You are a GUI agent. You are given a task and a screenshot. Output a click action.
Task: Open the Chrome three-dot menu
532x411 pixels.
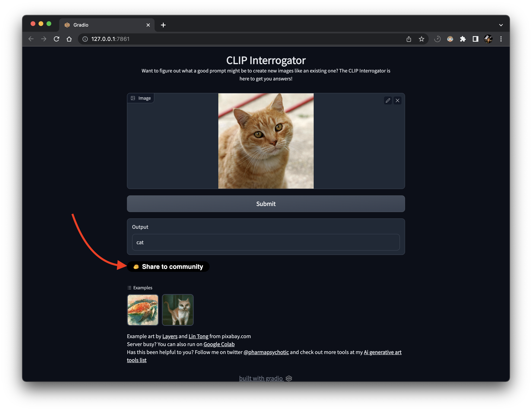(501, 39)
